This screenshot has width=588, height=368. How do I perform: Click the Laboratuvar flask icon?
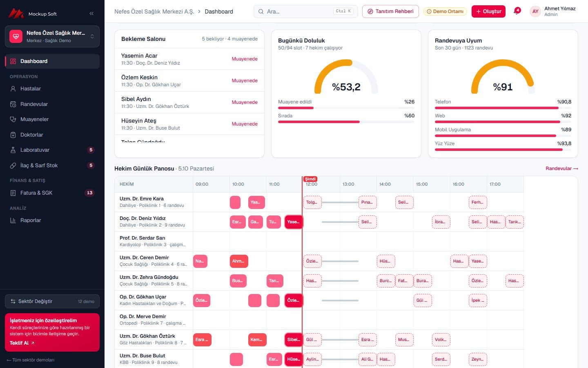click(13, 150)
